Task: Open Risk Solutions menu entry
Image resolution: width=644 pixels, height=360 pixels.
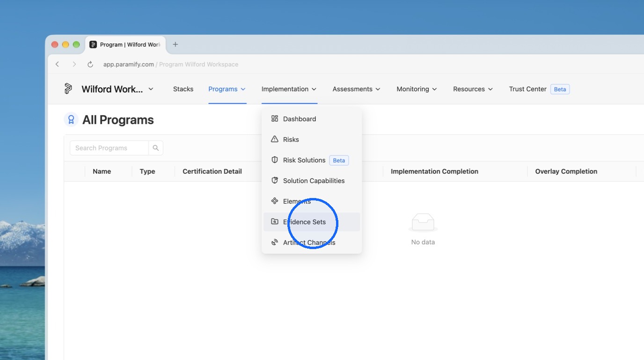Action: pos(312,160)
